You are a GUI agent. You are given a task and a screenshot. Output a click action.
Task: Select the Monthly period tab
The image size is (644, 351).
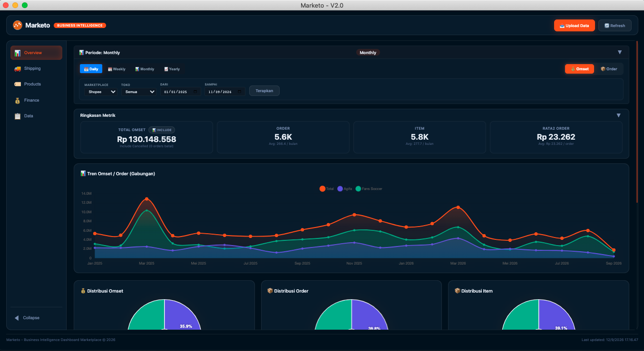[x=145, y=69]
